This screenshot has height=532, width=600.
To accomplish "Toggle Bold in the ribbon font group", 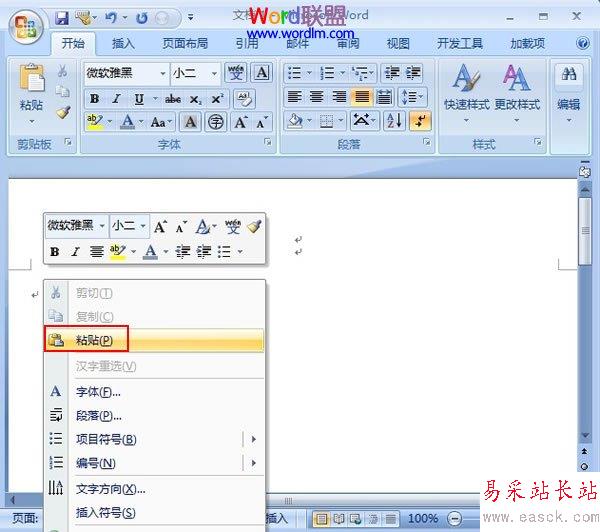I will coord(94,99).
